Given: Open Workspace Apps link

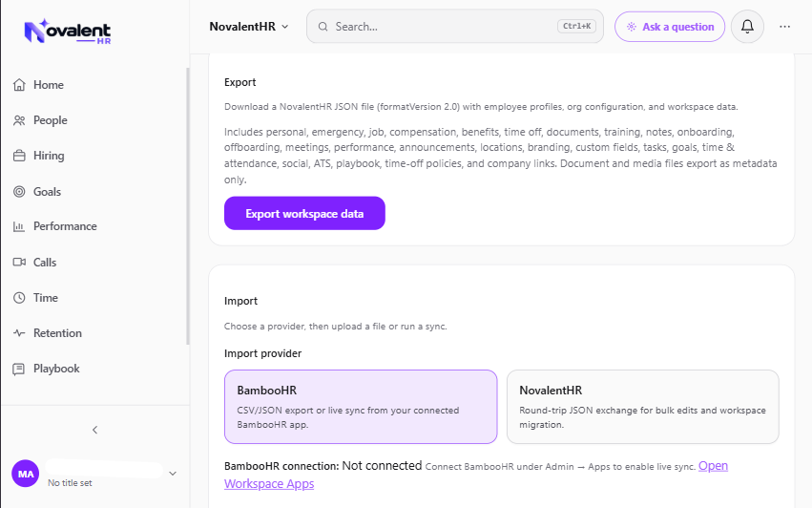Looking at the screenshot, I should 269,483.
